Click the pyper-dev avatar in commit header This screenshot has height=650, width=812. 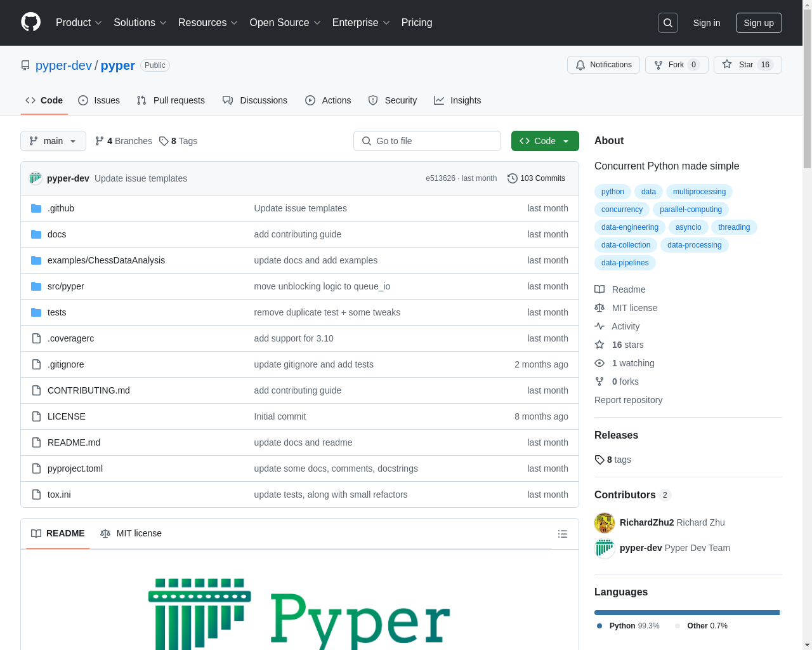pyautogui.click(x=36, y=178)
